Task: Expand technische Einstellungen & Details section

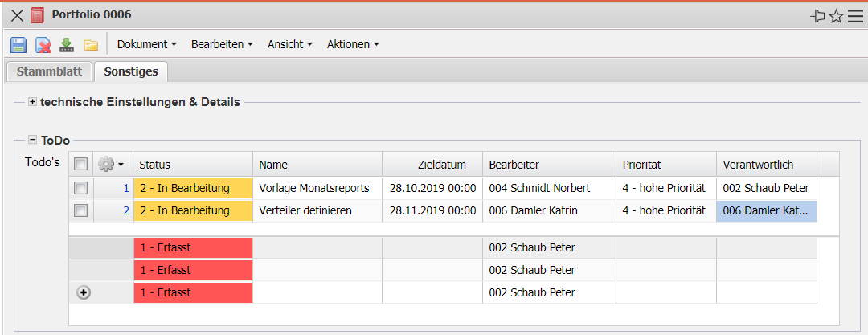Action: coord(32,102)
